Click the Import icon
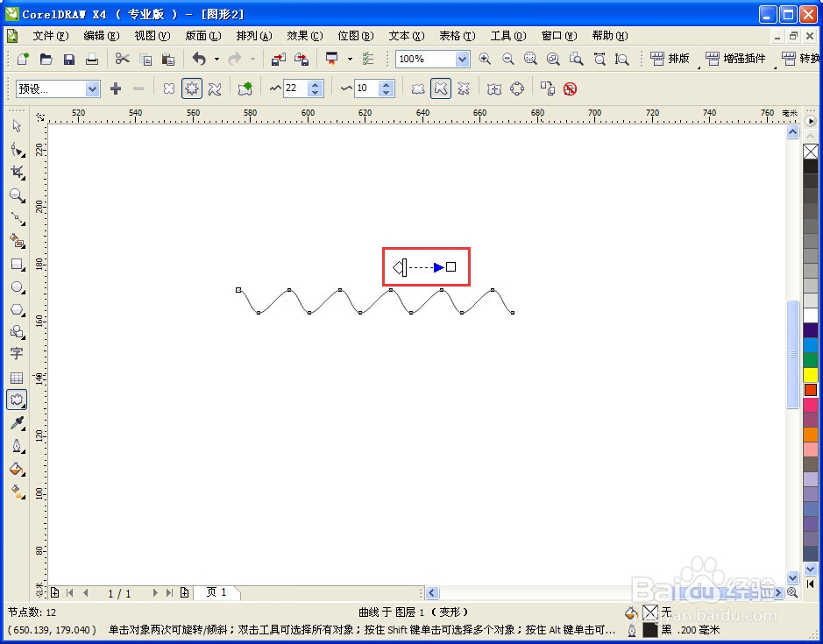 pos(278,59)
